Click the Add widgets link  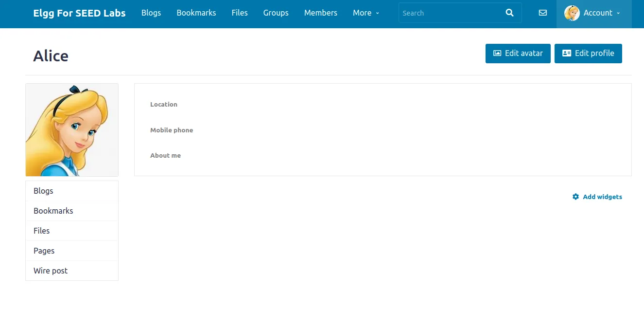[x=602, y=197]
